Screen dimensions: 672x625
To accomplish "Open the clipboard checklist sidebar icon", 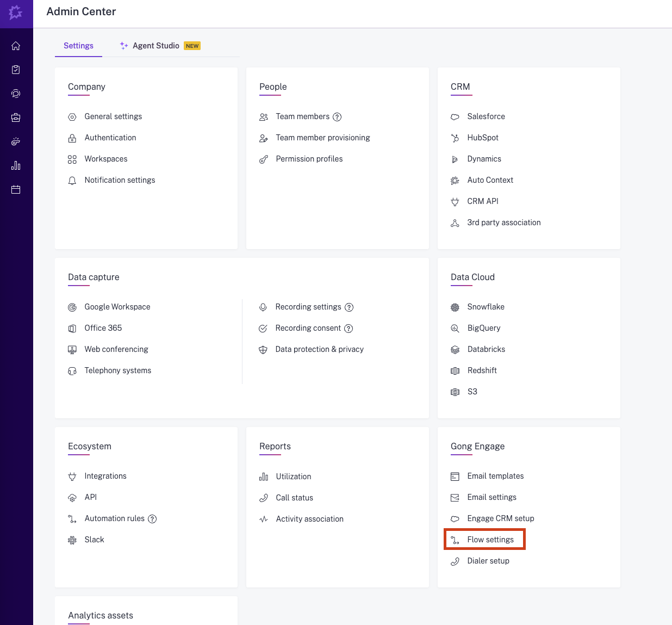I will 16,70.
